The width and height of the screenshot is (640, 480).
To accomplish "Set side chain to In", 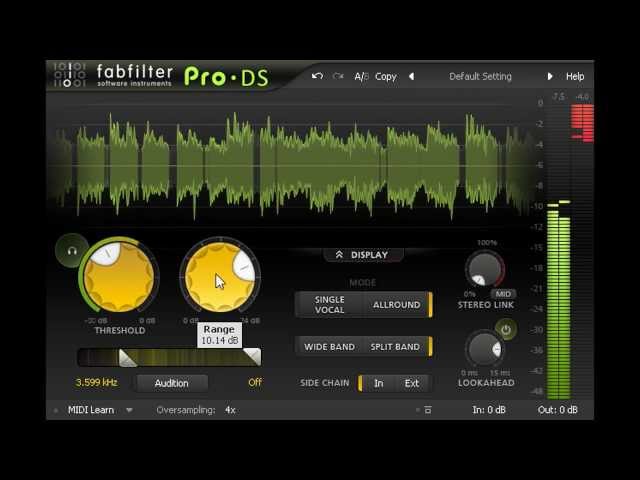I will [378, 383].
